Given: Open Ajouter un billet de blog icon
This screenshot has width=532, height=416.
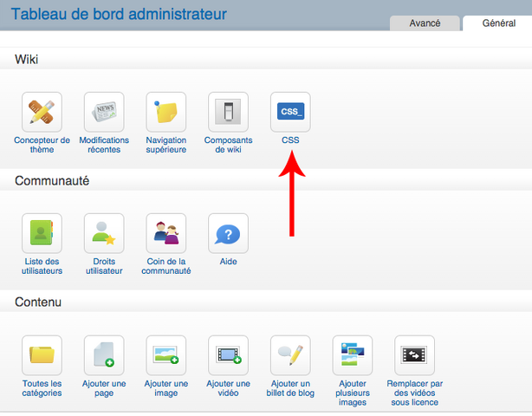Looking at the screenshot, I should (x=290, y=355).
